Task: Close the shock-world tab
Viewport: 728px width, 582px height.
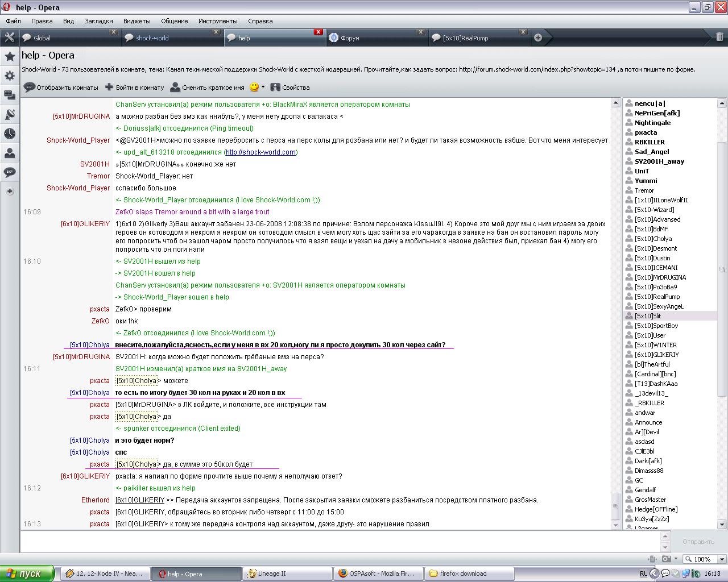Action: [216, 32]
